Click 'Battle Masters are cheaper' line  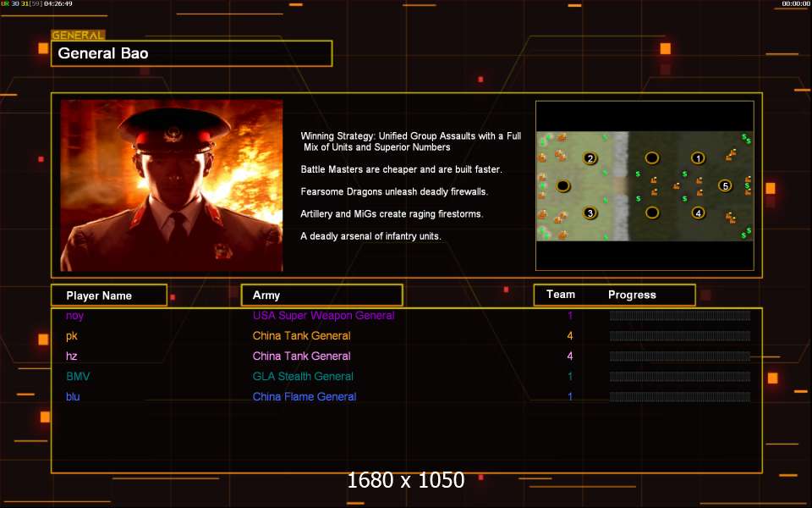[401, 169]
